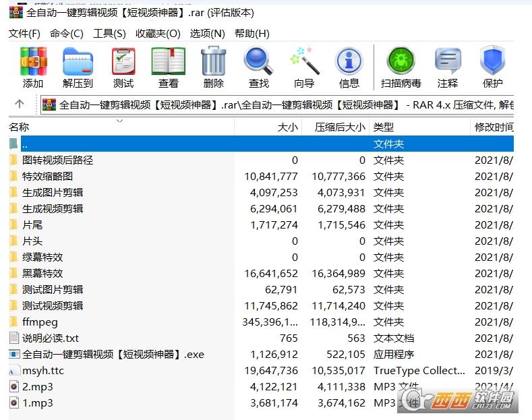Open the 选项(N) menu

pyautogui.click(x=207, y=34)
